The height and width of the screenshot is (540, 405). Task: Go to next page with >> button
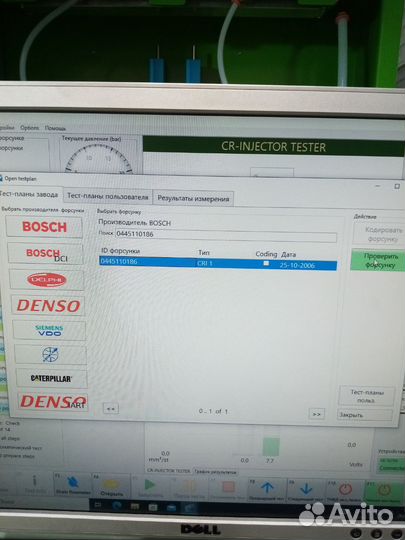pyautogui.click(x=316, y=414)
